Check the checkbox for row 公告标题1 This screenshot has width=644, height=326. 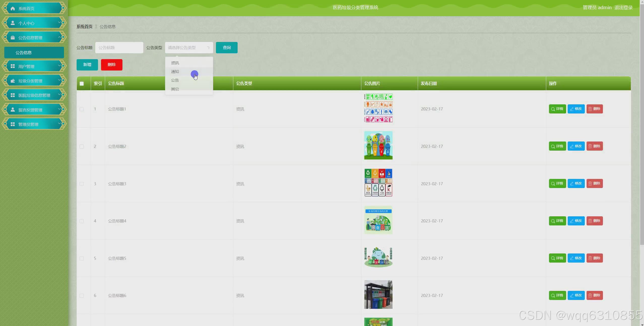click(x=82, y=109)
